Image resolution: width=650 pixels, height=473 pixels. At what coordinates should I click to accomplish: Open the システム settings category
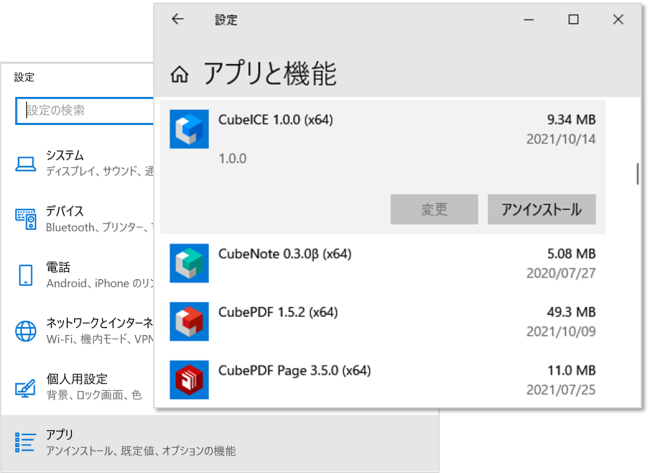click(x=78, y=163)
